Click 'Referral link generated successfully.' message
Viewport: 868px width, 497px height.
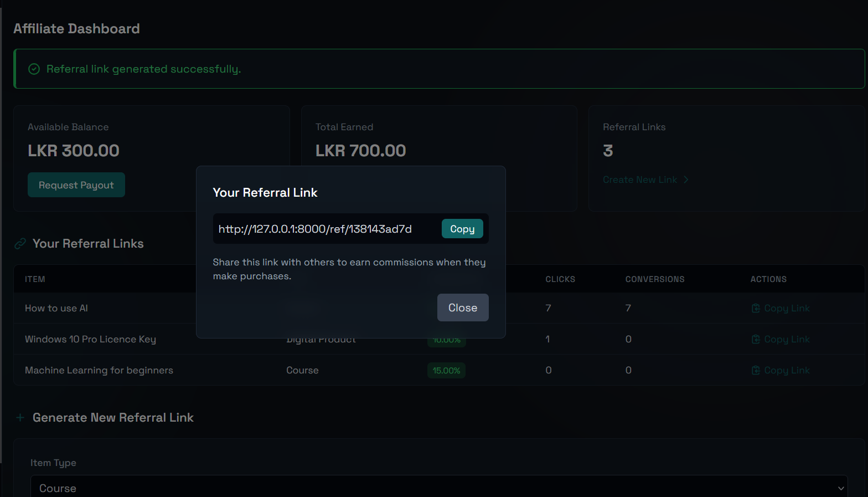tap(144, 69)
